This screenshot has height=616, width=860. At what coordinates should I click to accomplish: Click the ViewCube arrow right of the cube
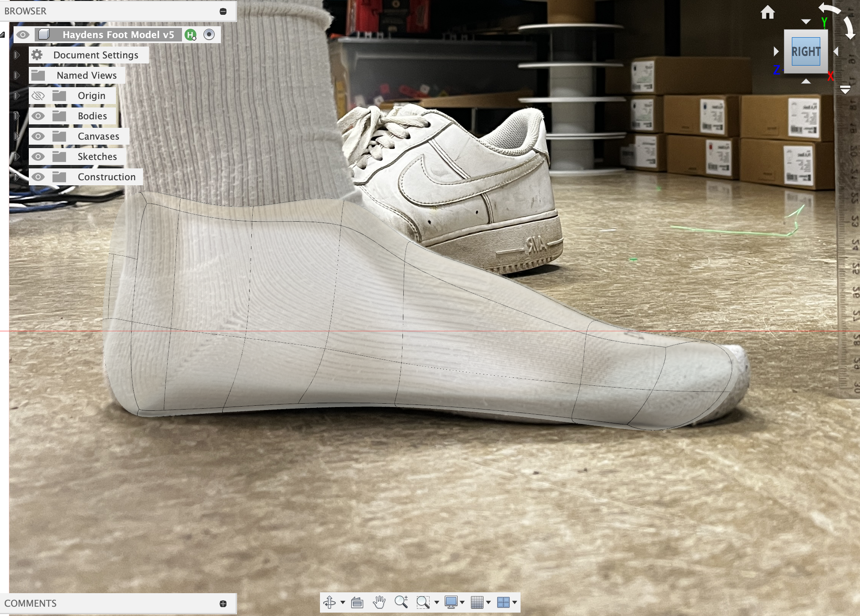[x=836, y=52]
